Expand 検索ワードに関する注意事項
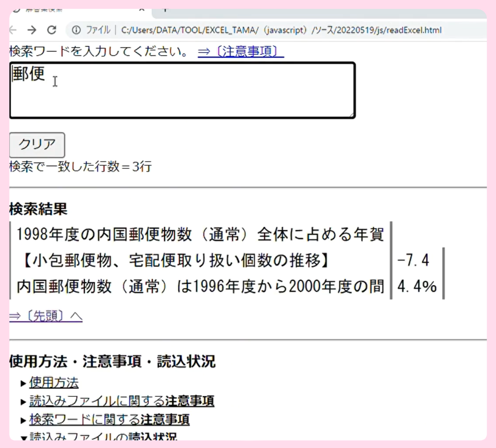Screen dimensions: 496x448 pyautogui.click(x=110, y=419)
